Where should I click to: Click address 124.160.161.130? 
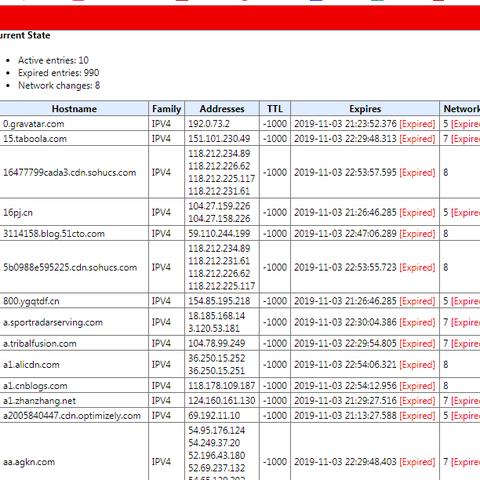[x=222, y=401]
